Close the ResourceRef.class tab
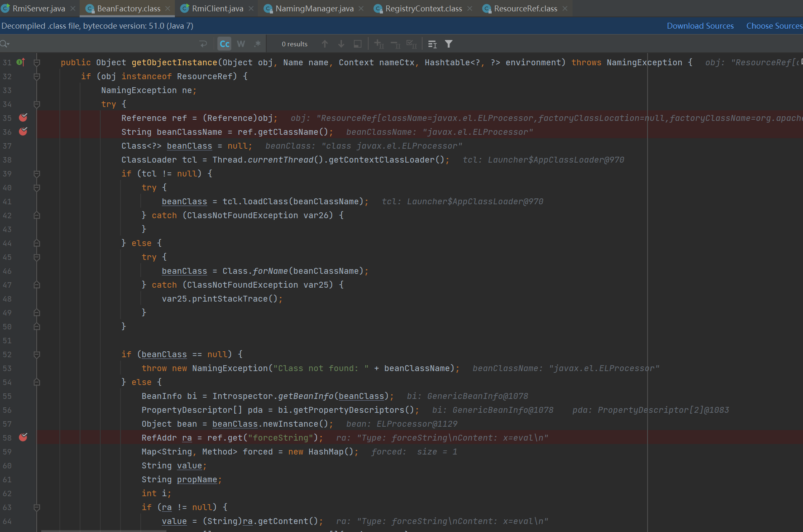The height and width of the screenshot is (532, 803). pos(565,8)
